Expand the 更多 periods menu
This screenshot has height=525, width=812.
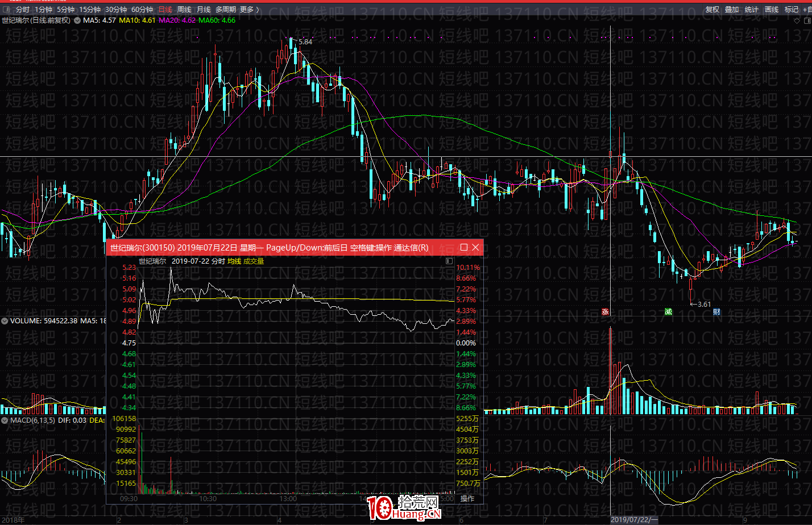click(249, 10)
